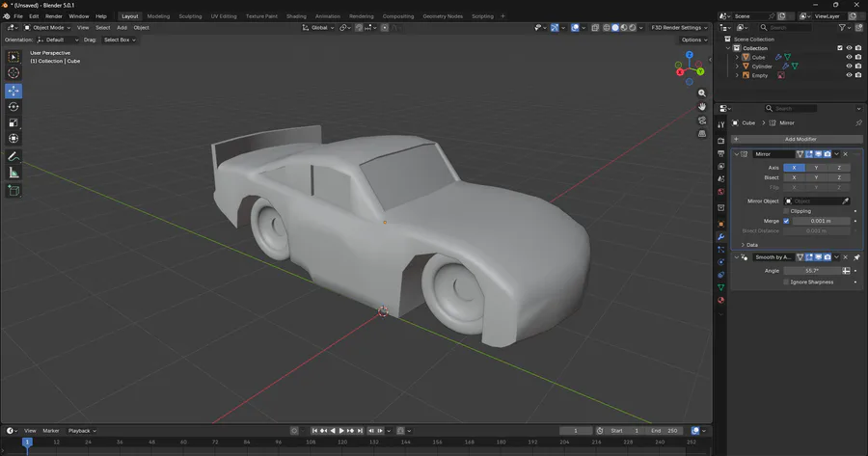Switch to the Modeling workspace tab
Image resolution: width=868 pixels, height=456 pixels.
coord(158,16)
